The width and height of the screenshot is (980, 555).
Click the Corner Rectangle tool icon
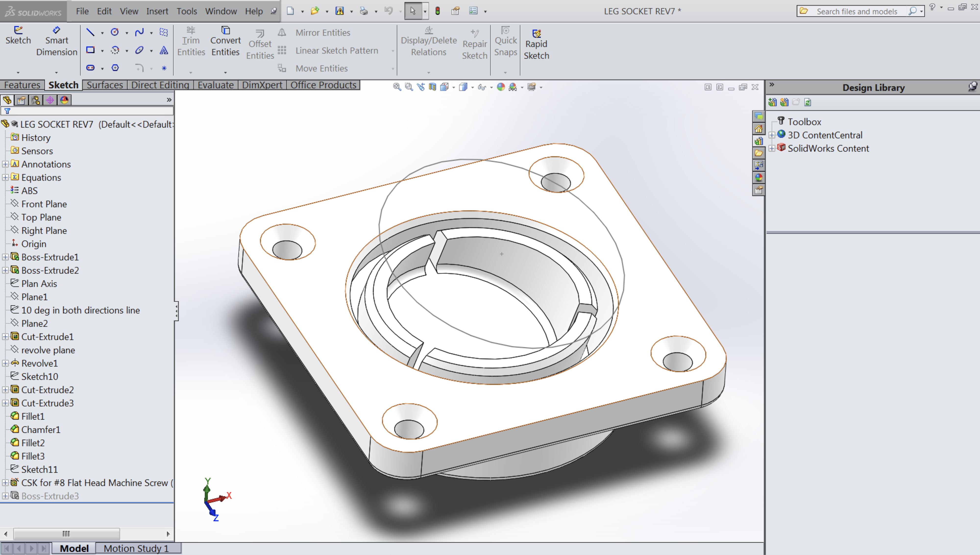tap(90, 50)
